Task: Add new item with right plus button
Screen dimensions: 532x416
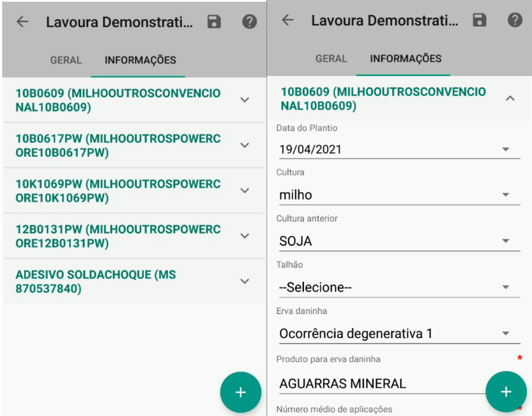Action: click(506, 392)
